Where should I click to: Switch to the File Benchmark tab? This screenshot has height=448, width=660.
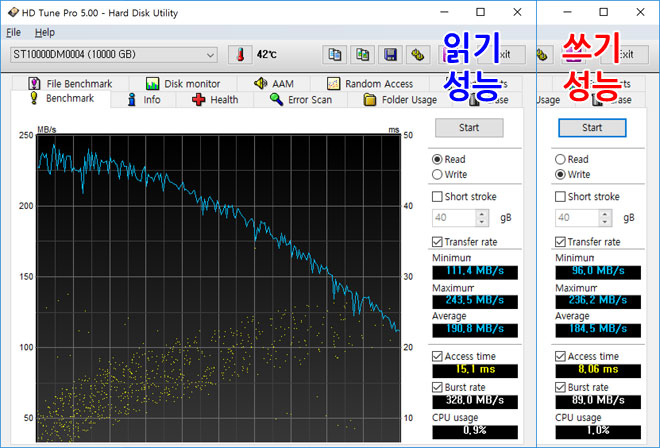tap(71, 84)
